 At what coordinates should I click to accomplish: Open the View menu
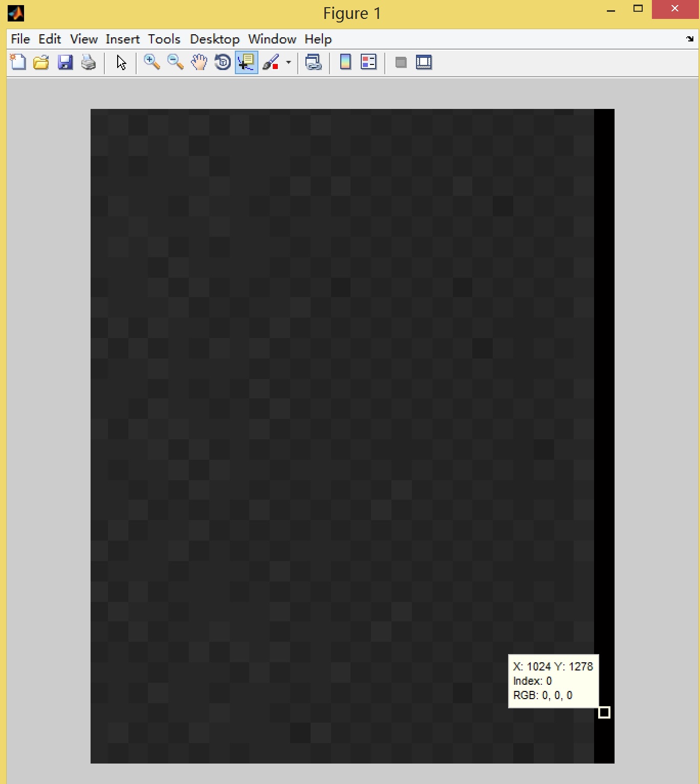(x=84, y=39)
